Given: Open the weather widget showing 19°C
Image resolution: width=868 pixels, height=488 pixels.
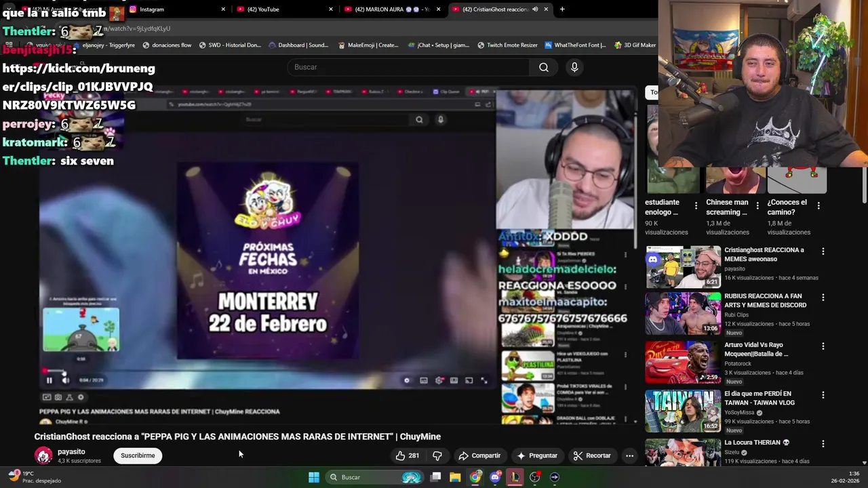Looking at the screenshot, I should [35, 477].
